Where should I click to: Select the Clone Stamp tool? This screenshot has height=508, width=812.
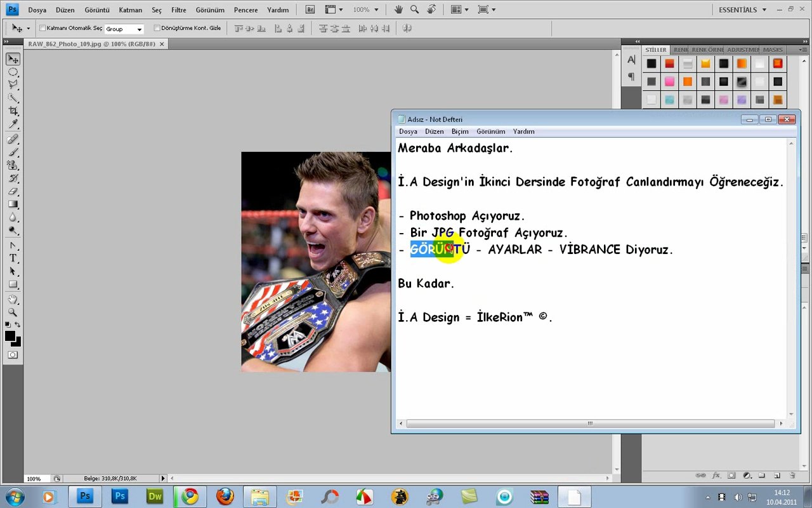coord(13,165)
